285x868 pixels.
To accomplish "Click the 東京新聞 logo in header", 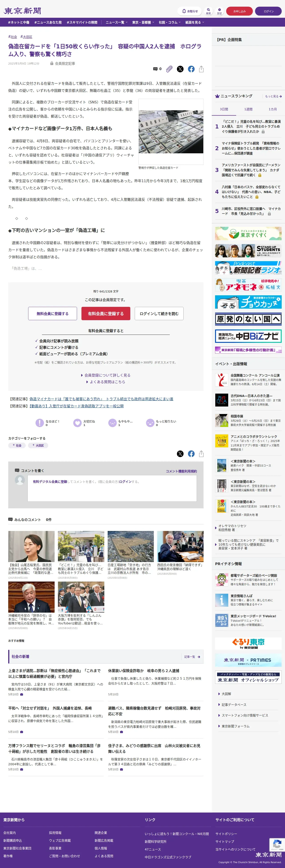I will point(23,11).
